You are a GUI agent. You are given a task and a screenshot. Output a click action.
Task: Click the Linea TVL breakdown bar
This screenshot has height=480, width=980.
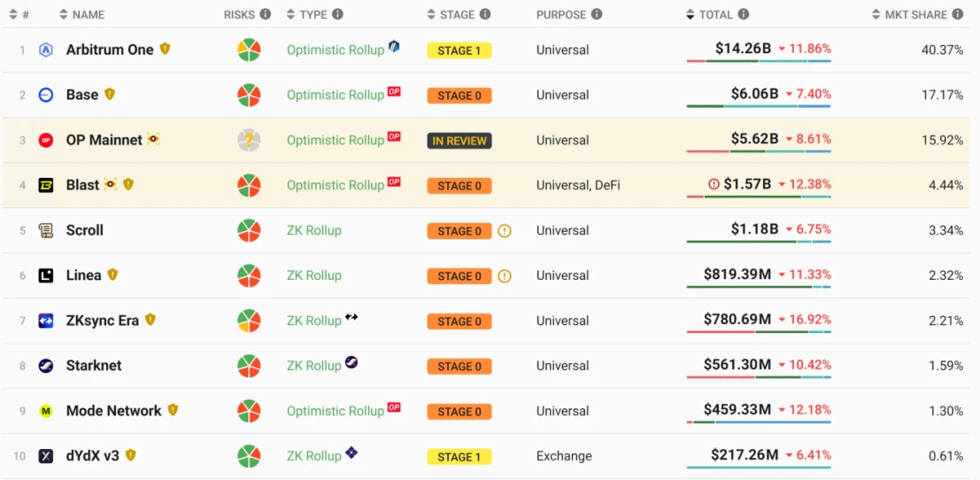pyautogui.click(x=759, y=287)
